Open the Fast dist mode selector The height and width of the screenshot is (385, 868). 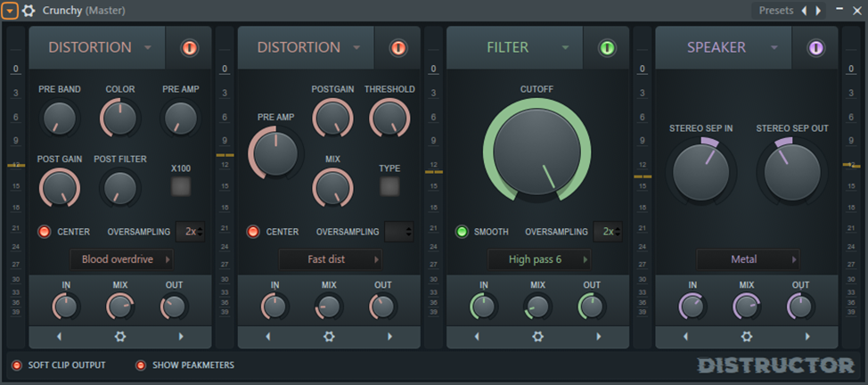(x=331, y=259)
